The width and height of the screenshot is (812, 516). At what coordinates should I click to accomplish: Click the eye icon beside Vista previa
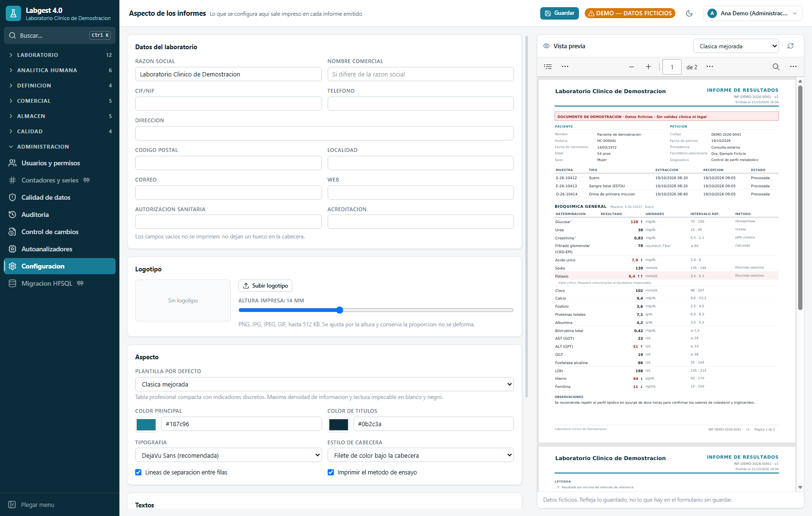point(546,46)
